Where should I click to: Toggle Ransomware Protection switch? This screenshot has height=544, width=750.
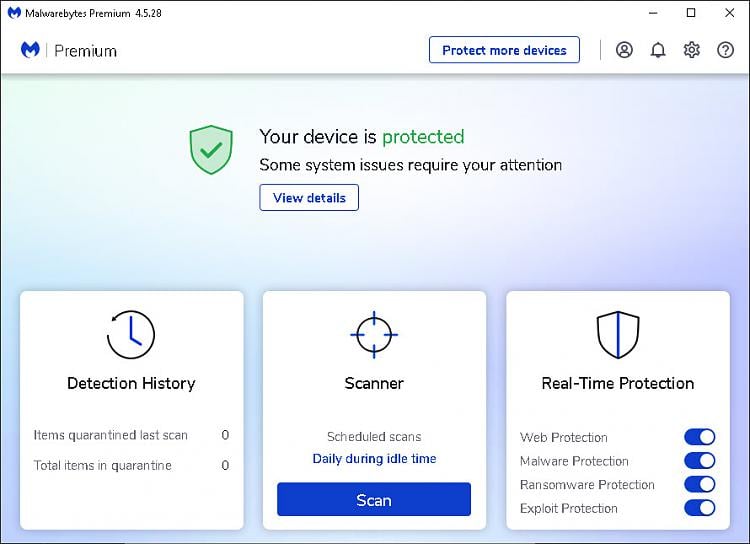coord(699,484)
